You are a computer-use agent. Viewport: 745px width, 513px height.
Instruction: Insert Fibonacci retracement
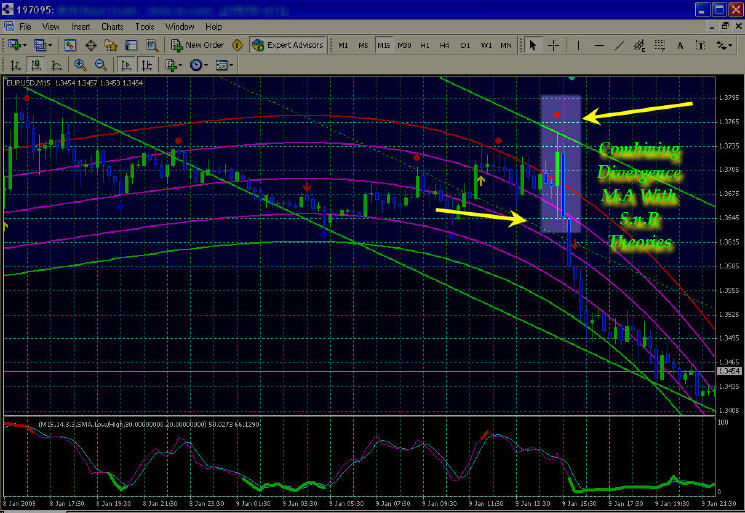tap(660, 46)
